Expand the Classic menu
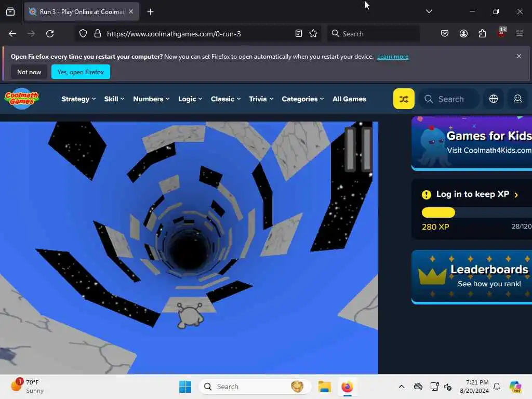This screenshot has height=399, width=532. (x=225, y=99)
